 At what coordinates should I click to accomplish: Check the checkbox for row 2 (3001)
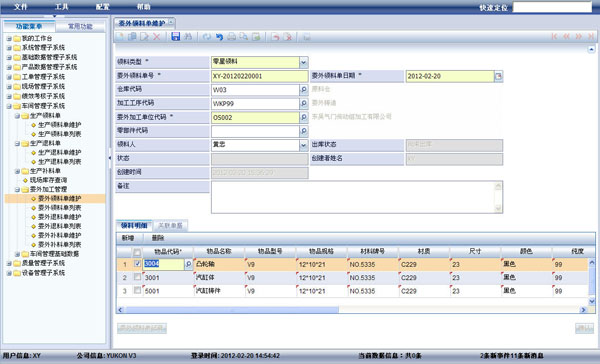[137, 277]
